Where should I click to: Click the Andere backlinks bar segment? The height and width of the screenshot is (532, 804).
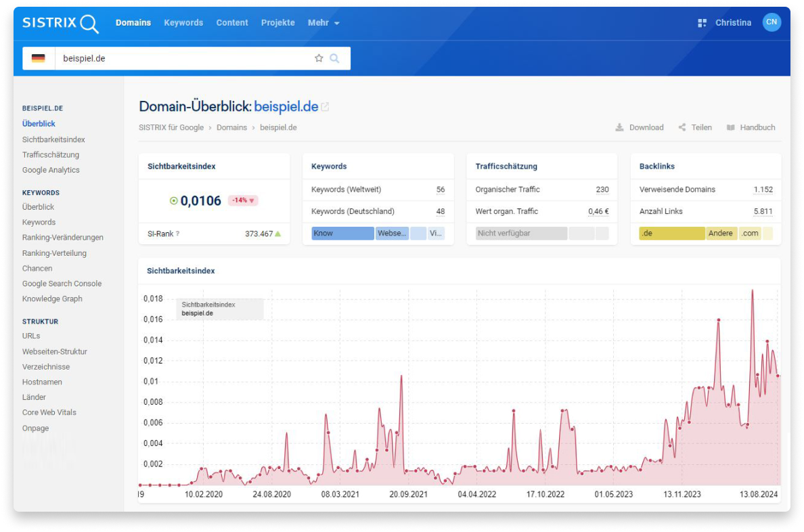[x=721, y=234]
